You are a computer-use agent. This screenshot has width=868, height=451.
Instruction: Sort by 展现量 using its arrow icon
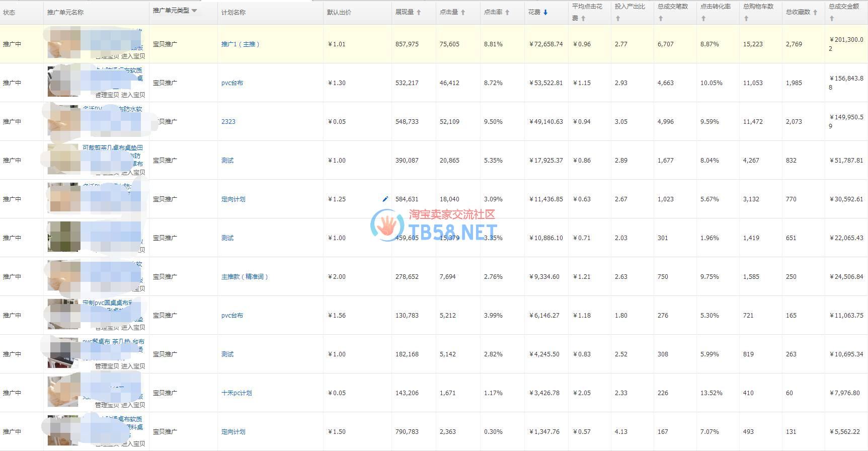(x=419, y=12)
